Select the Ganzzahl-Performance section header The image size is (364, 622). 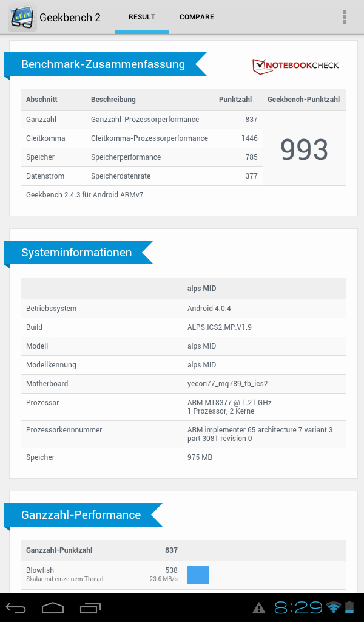click(81, 515)
